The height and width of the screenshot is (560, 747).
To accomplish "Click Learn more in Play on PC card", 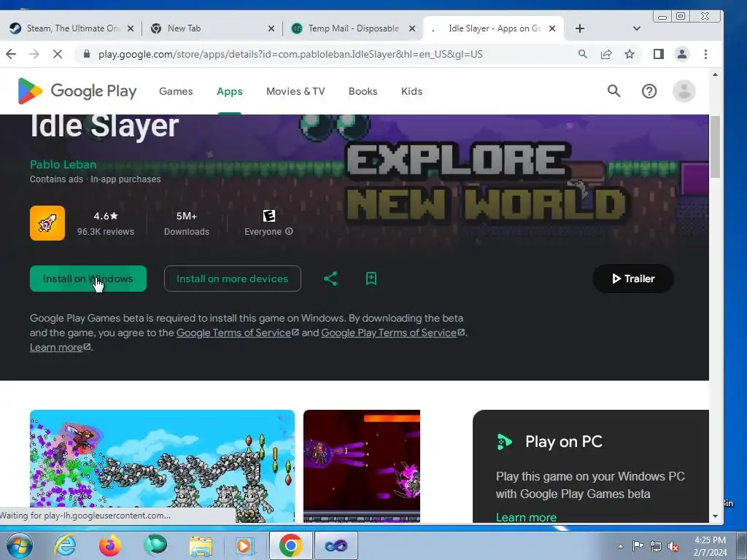I will 526,517.
